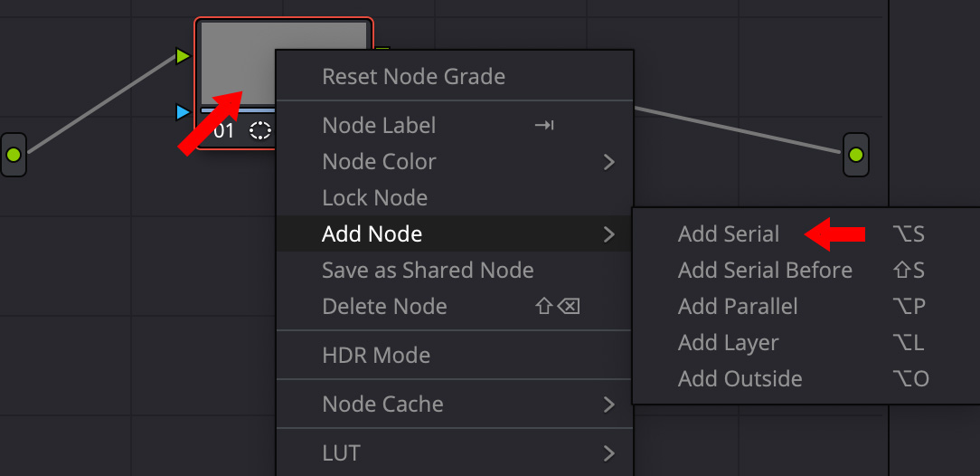This screenshot has width=980, height=476.
Task: Select Add Parallel node option
Action: pyautogui.click(x=738, y=307)
